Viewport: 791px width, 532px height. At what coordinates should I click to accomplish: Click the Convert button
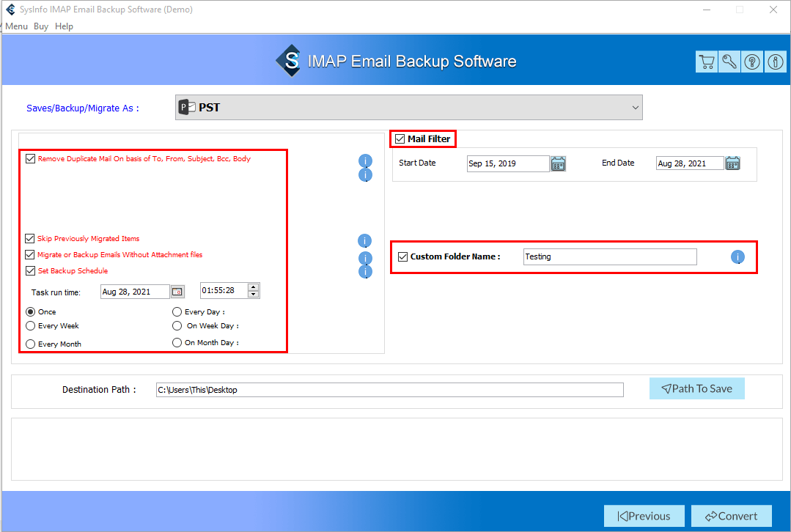(x=732, y=516)
